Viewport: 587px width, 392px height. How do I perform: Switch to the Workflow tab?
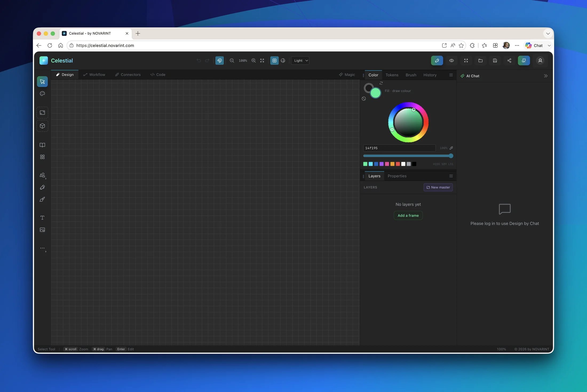[94, 75]
